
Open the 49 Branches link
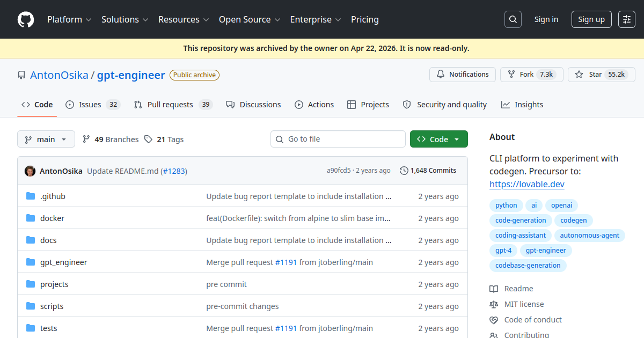click(x=111, y=139)
